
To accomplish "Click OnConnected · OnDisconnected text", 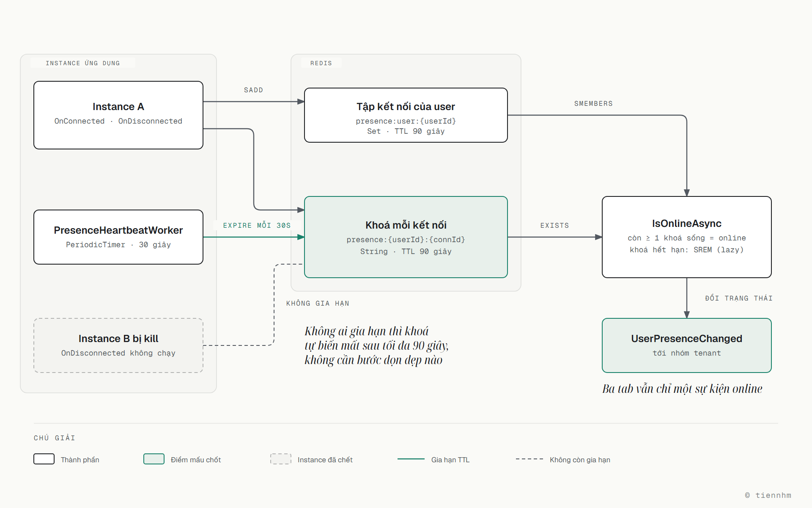I will point(118,121).
